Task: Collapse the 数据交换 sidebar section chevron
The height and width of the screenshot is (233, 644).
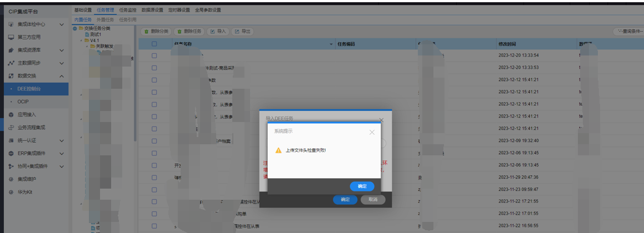Action: [x=62, y=76]
